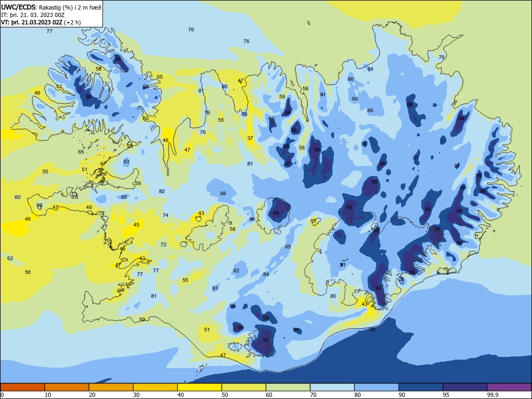Choose the amber 30–40 legend swatch
The width and height of the screenshot is (532, 399).
(x=155, y=387)
